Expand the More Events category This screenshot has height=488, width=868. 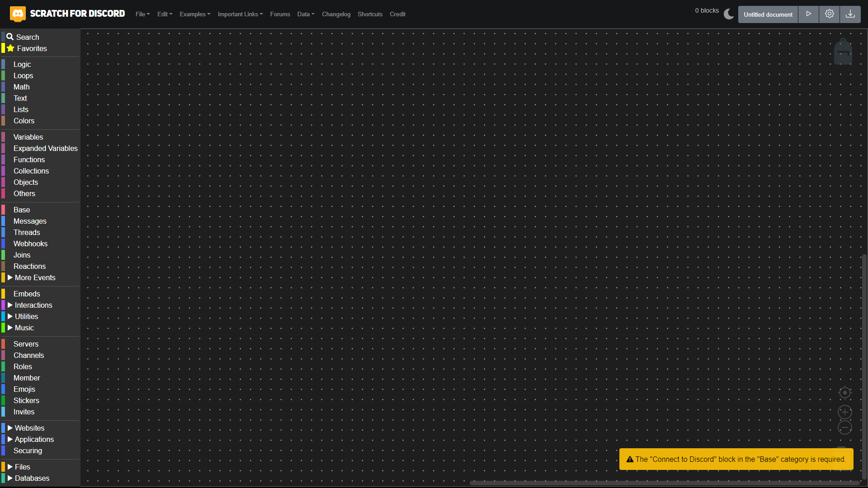point(35,277)
